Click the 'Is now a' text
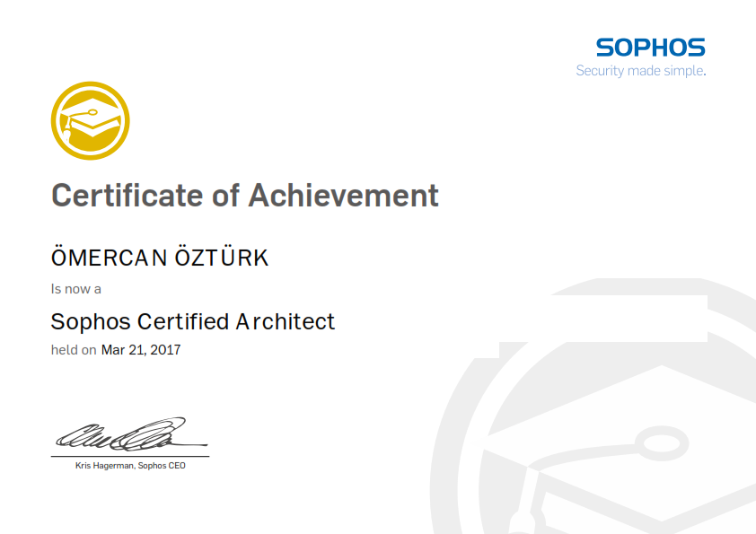This screenshot has width=756, height=534. pos(76,289)
